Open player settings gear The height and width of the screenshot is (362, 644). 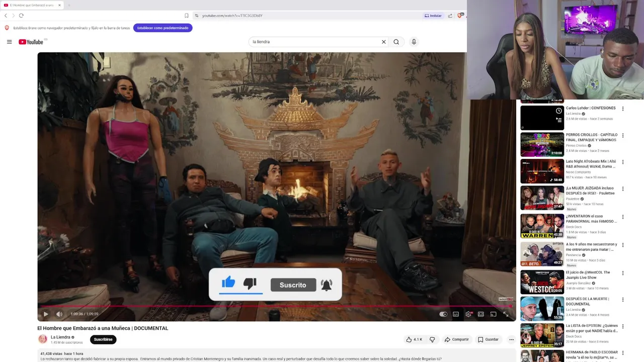pyautogui.click(x=468, y=314)
